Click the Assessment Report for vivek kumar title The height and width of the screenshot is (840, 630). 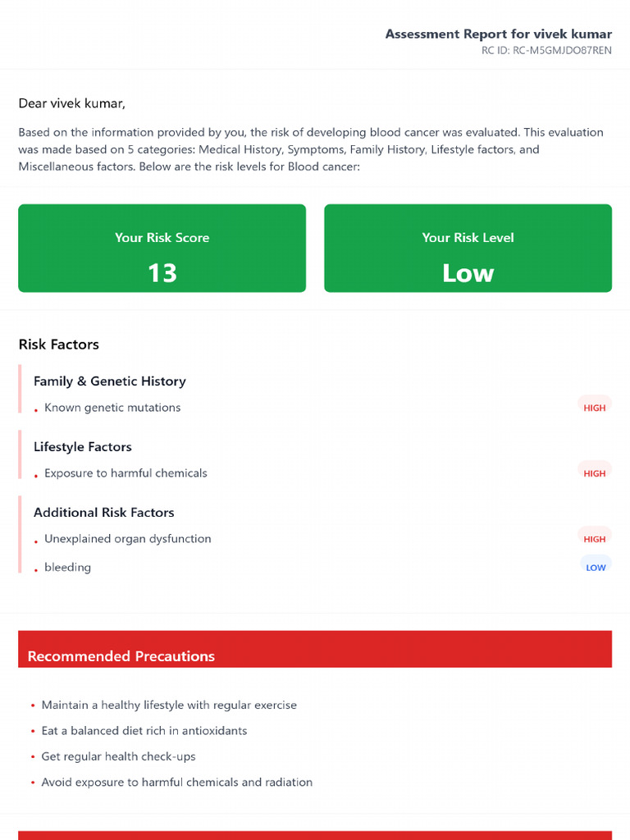[499, 34]
